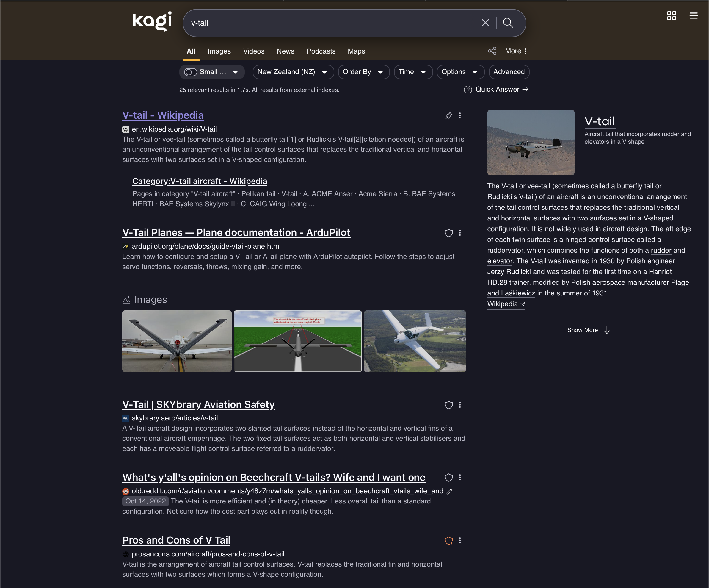The height and width of the screenshot is (588, 709).
Task: Switch to the Images tab
Action: point(219,51)
